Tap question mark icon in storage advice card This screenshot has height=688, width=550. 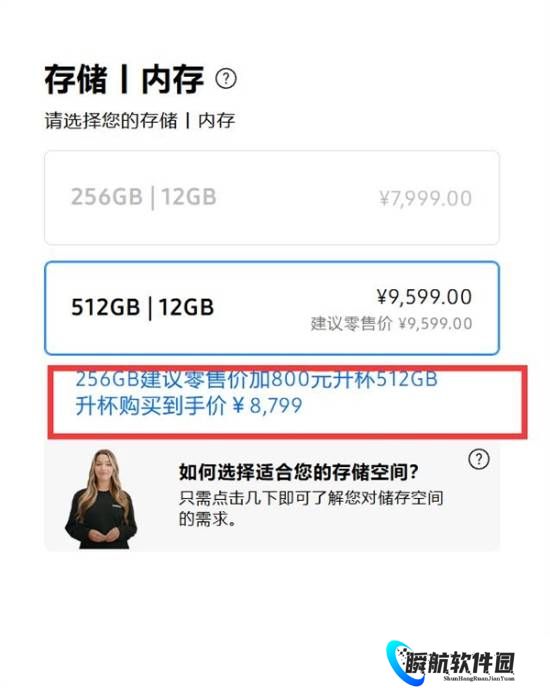(x=478, y=459)
